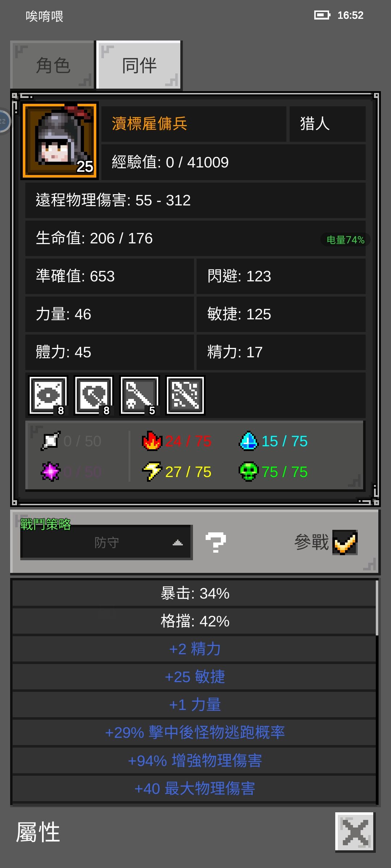Toggle the 參戰 checkbox
391x868 pixels.
(345, 542)
